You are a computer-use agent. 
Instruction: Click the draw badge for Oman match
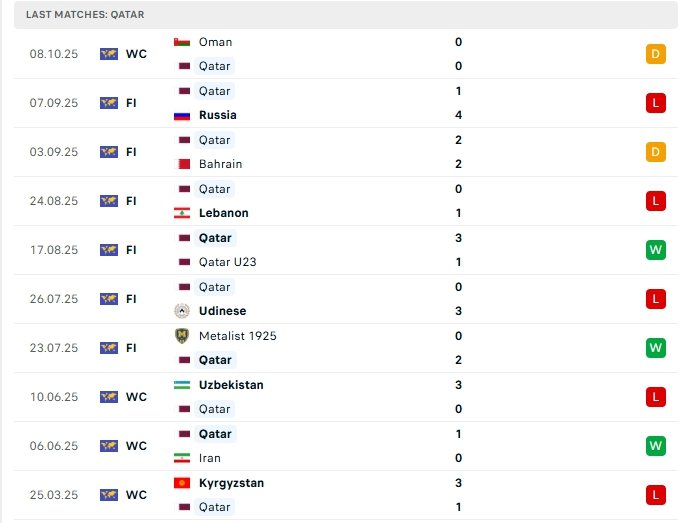coord(656,54)
